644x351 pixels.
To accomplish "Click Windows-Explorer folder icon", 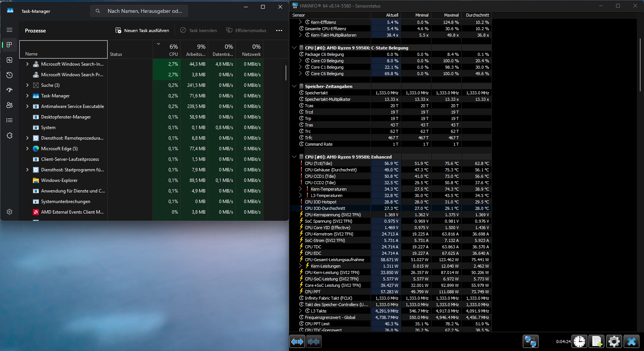I will tap(36, 180).
